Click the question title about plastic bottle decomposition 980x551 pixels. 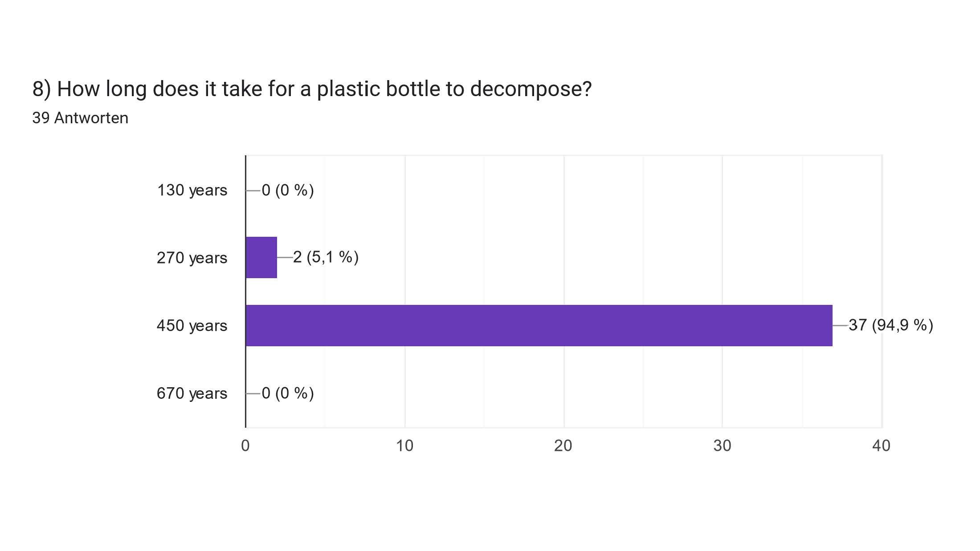click(x=312, y=89)
